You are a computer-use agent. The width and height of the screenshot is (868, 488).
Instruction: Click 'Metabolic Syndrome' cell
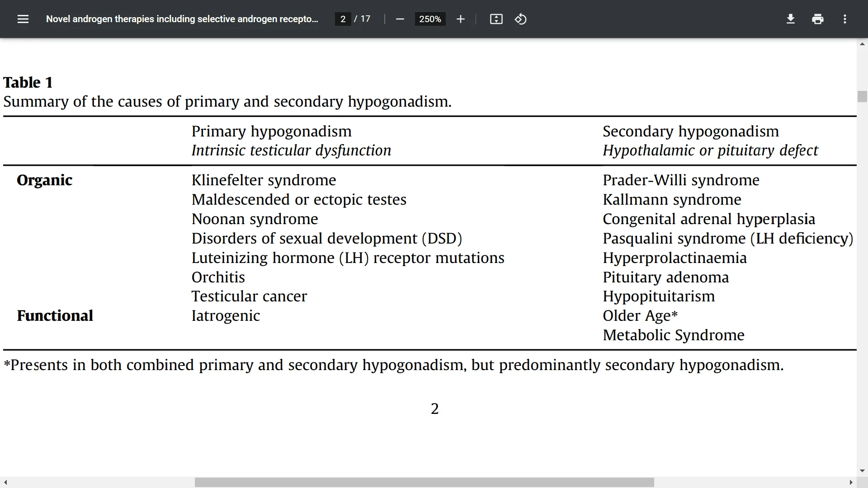point(673,335)
